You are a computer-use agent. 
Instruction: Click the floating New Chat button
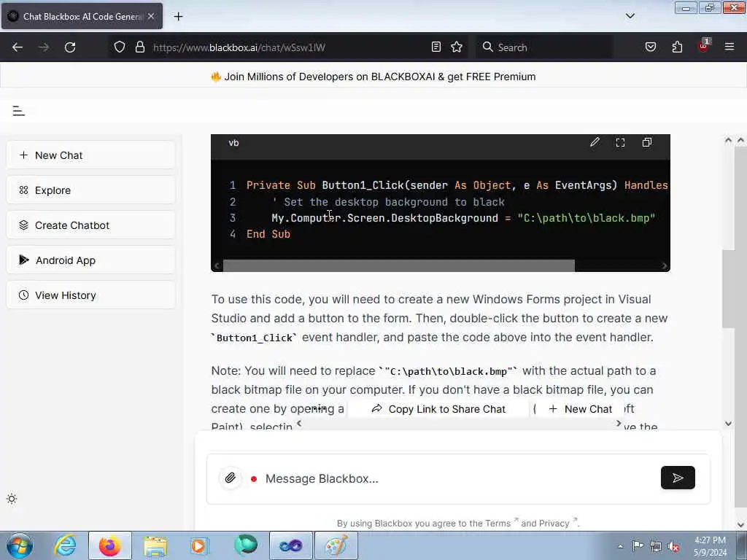[580, 409]
